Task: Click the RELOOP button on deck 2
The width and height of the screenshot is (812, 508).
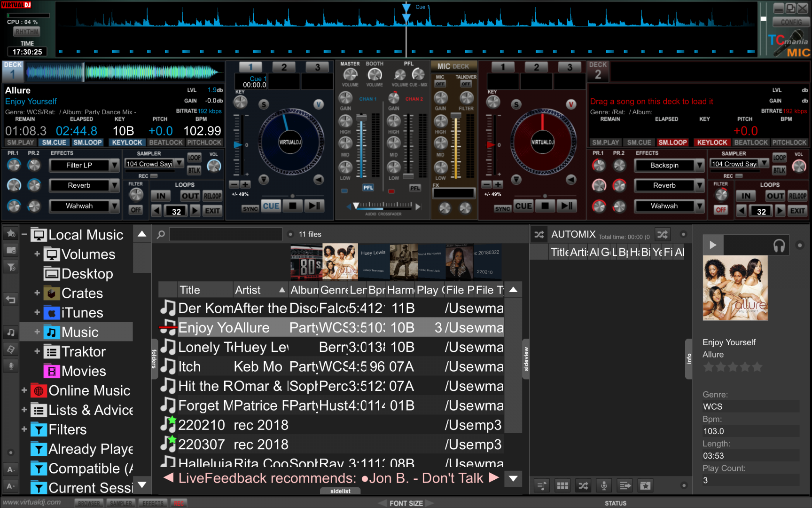Action: coord(797,196)
